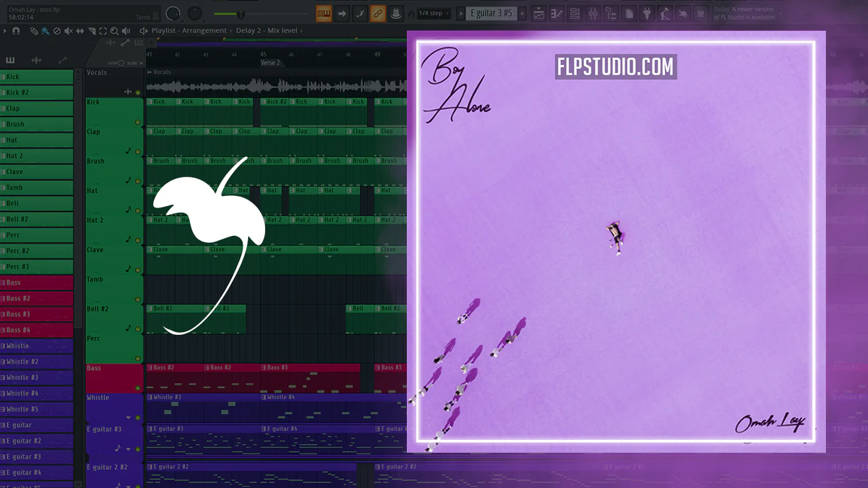Mute the Bass track with its green dot

pos(138,388)
